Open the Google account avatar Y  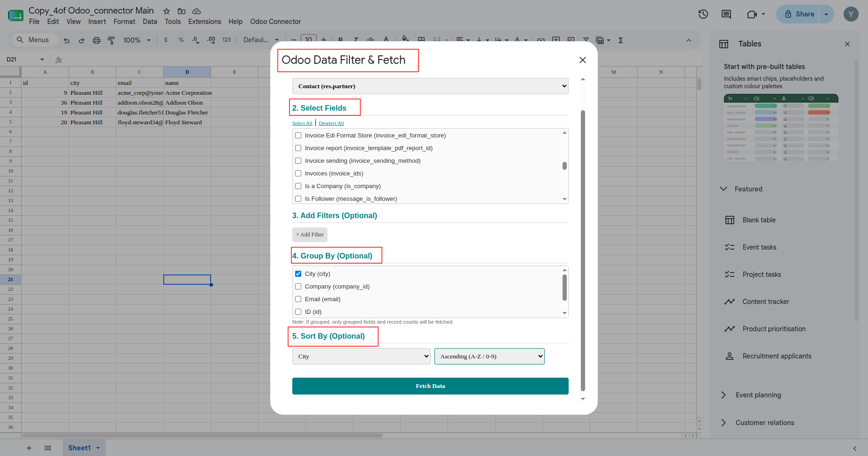tap(851, 14)
